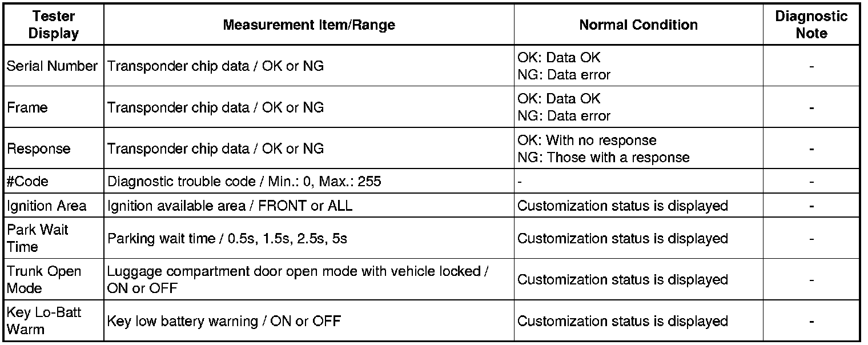Click the Normal Condition column header
868x345 pixels.
pos(638,25)
